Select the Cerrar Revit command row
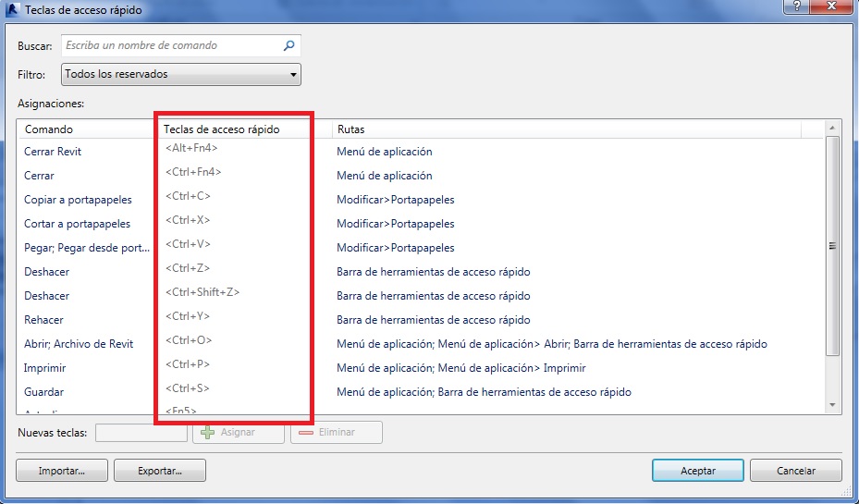This screenshot has width=859, height=504. [x=54, y=152]
